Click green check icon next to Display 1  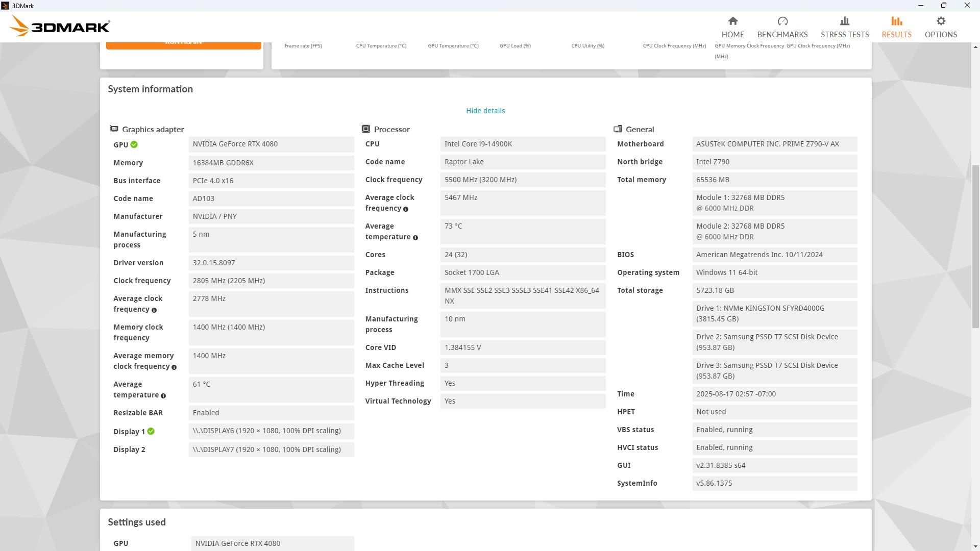click(x=151, y=431)
